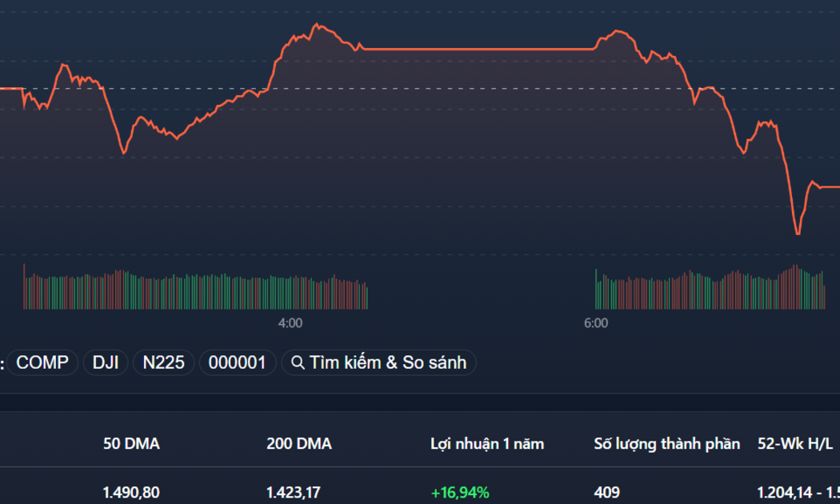Image resolution: width=840 pixels, height=504 pixels.
Task: Open Tìm kiếm & So sánh search
Action: [378, 362]
